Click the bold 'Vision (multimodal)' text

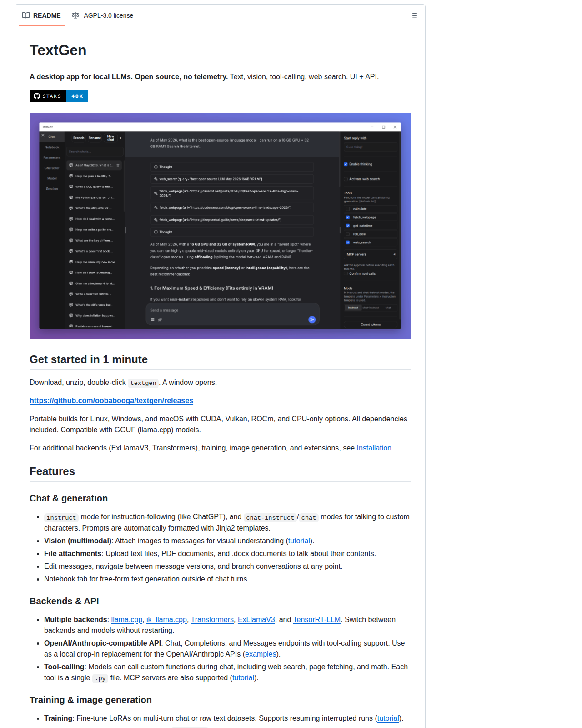tap(78, 541)
